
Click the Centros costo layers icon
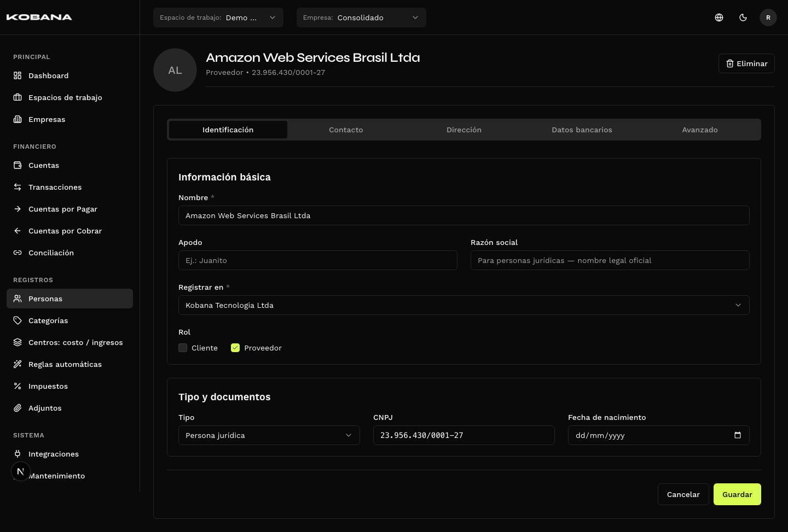[18, 342]
